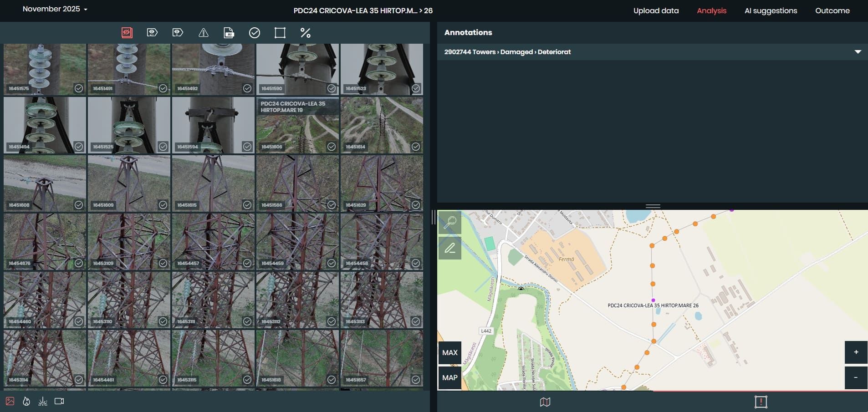
Task: Click the warning triangle icon in toolbar
Action: pyautogui.click(x=204, y=33)
